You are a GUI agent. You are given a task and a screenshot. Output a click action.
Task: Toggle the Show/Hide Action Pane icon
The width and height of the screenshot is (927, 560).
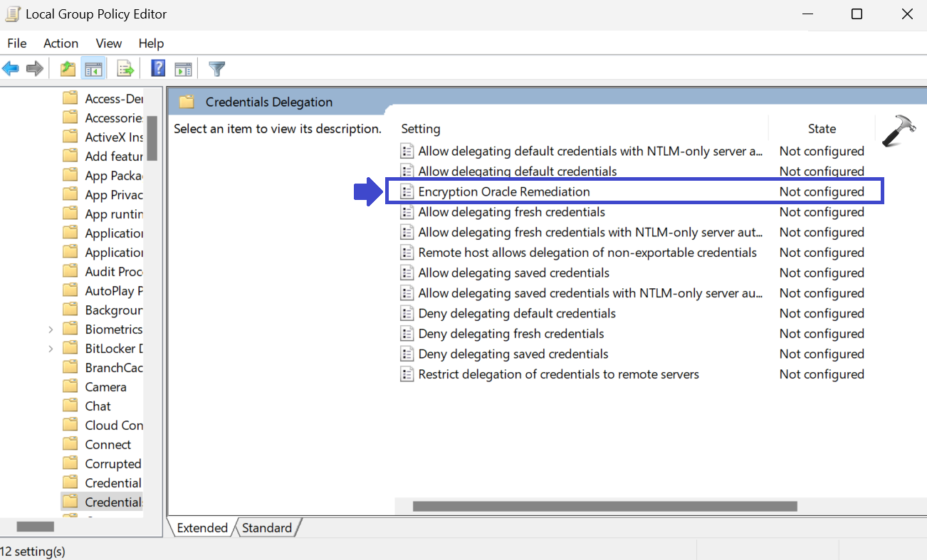(184, 69)
